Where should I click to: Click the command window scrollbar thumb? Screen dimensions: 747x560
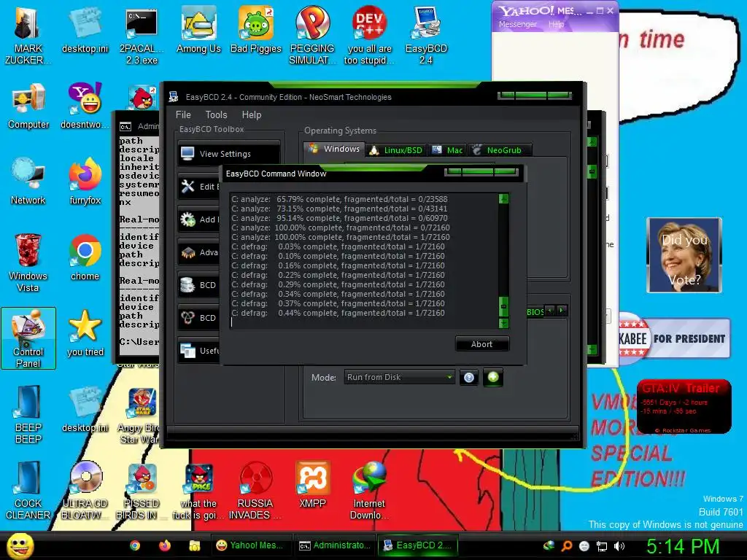[x=503, y=306]
